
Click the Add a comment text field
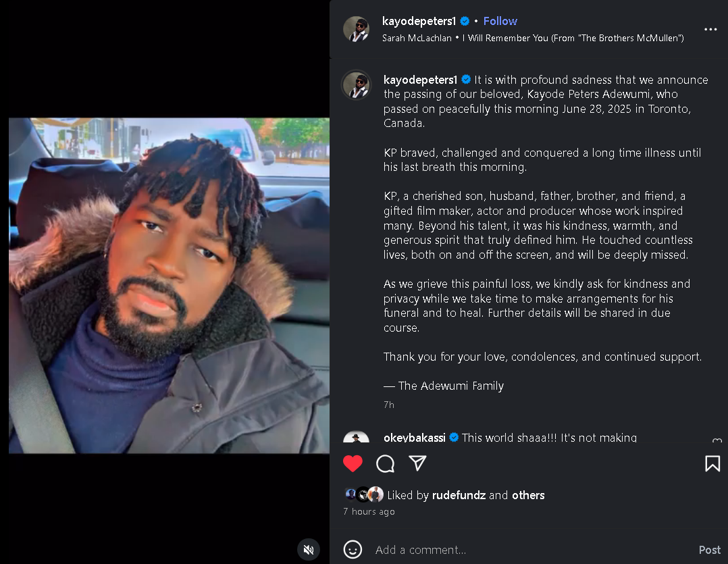tap(527, 550)
